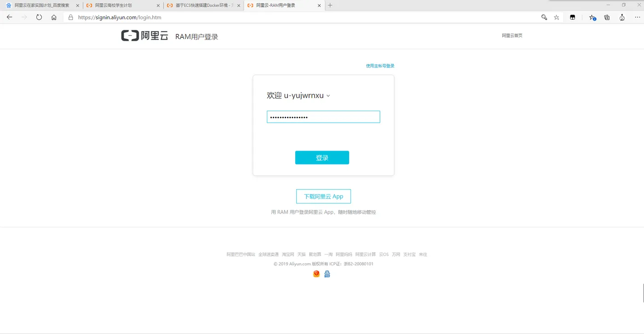Click the black extension icon in toolbar
The width and height of the screenshot is (644, 334).
coord(573,17)
